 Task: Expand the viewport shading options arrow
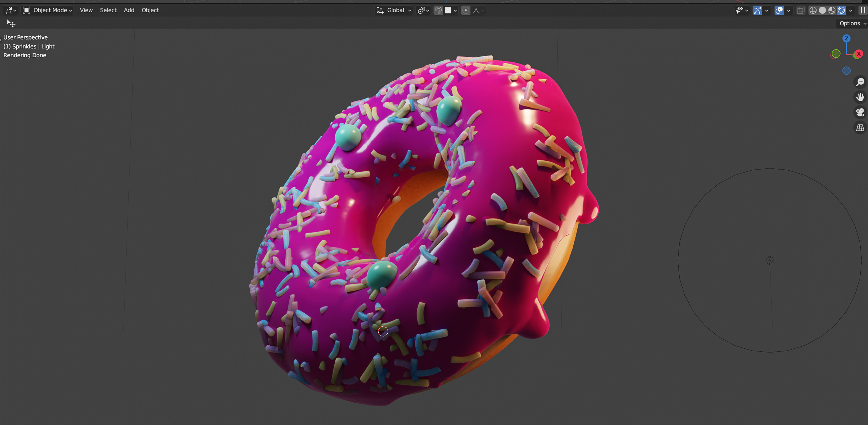click(x=851, y=11)
